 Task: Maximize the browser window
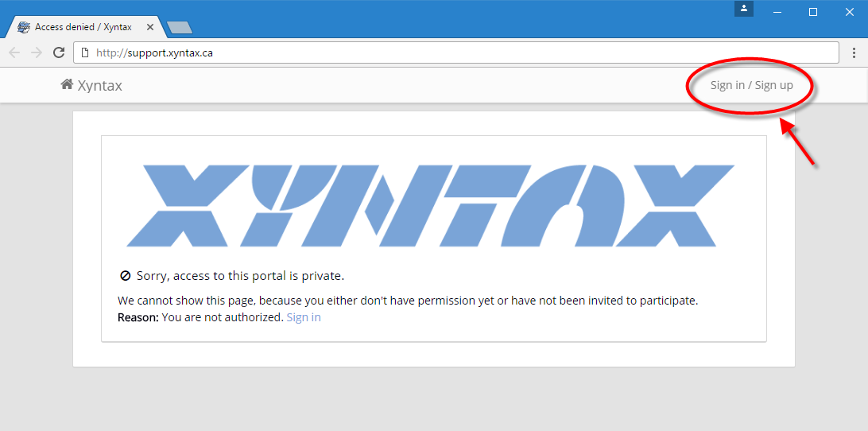point(813,12)
